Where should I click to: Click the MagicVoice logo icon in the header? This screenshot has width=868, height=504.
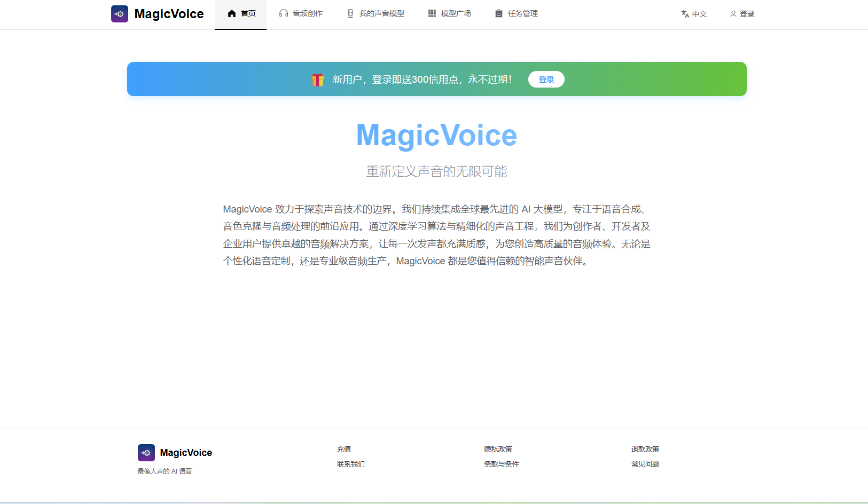[x=119, y=13]
